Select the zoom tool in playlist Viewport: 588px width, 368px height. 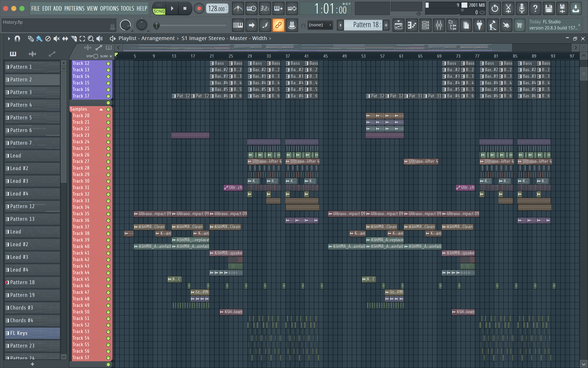[x=91, y=38]
